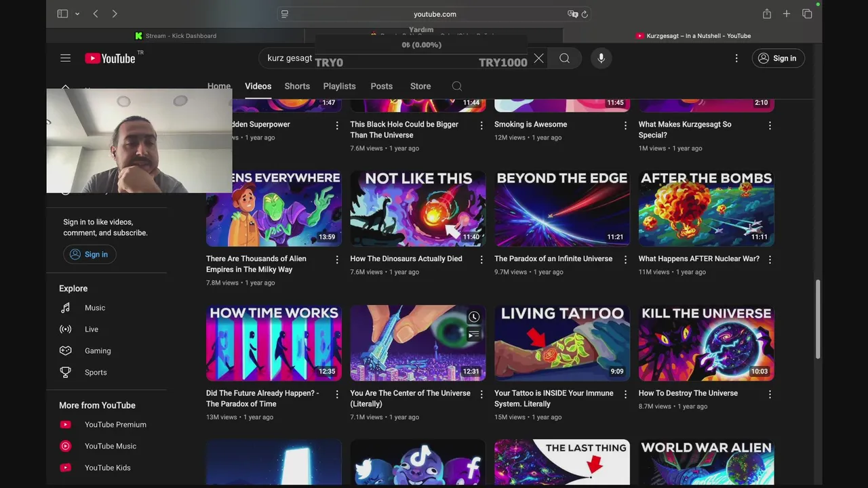Open the YouTube settings three-dot menu

click(736, 58)
